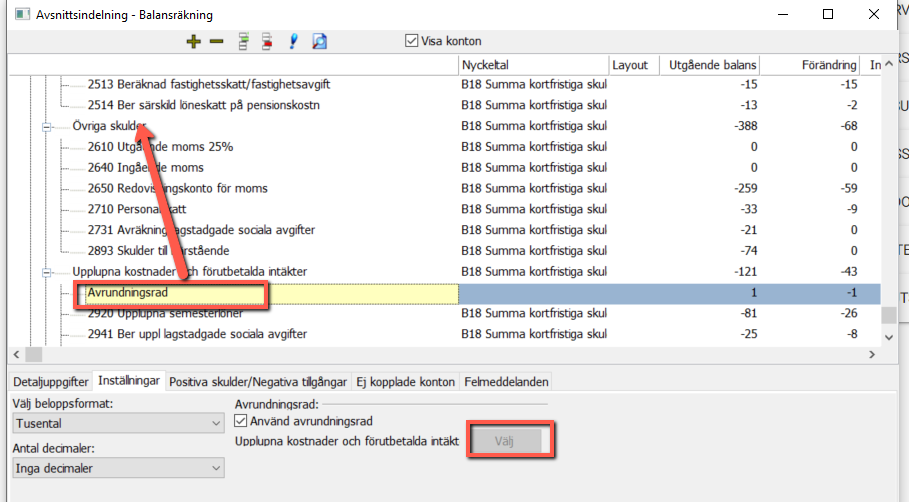The image size is (909, 502).
Task: Click the vertical scrollbar down arrow
Action: [889, 337]
